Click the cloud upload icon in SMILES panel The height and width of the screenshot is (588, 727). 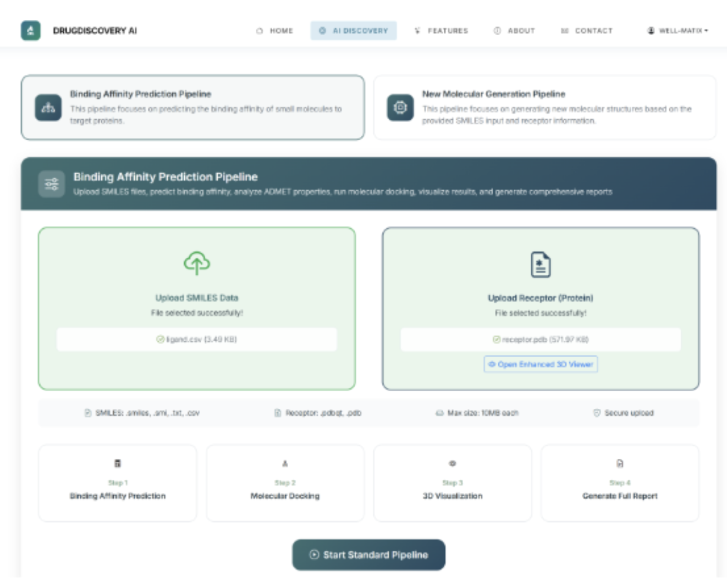197,263
